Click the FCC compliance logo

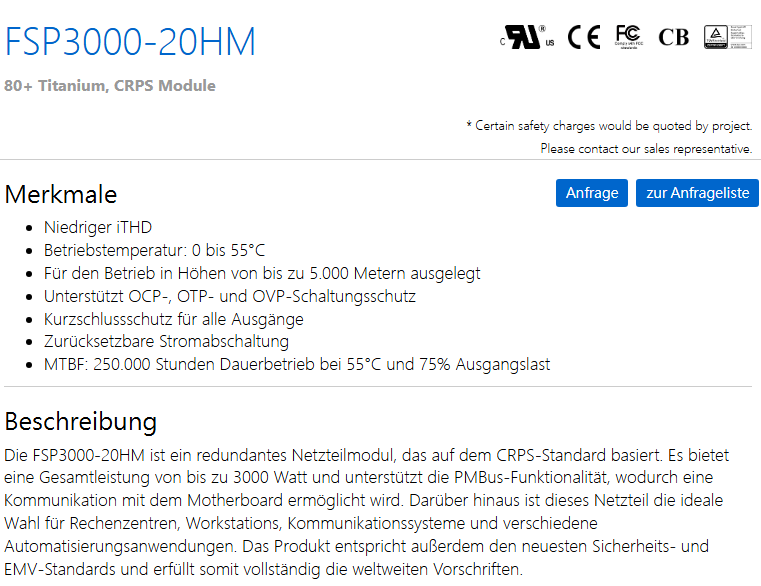(628, 37)
